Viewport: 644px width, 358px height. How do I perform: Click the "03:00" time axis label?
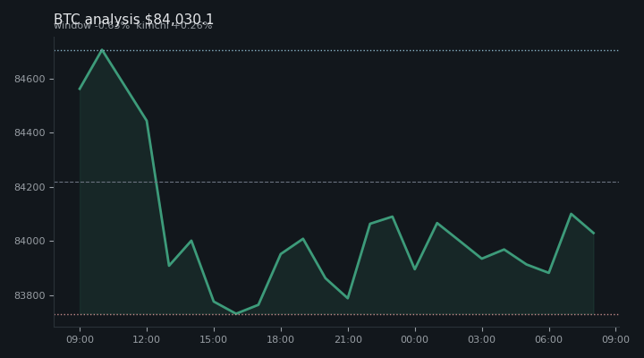pyautogui.click(x=482, y=339)
